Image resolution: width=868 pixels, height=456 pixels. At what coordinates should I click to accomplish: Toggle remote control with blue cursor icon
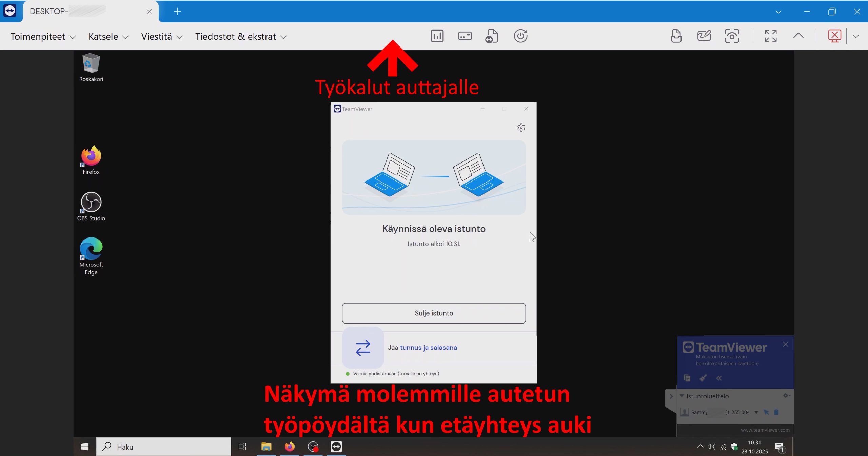[x=766, y=412]
